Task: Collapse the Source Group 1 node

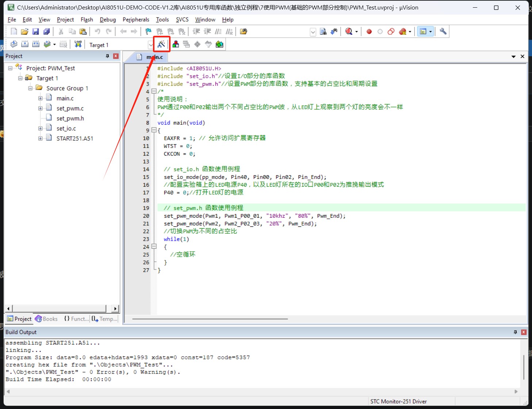Action: pos(30,88)
